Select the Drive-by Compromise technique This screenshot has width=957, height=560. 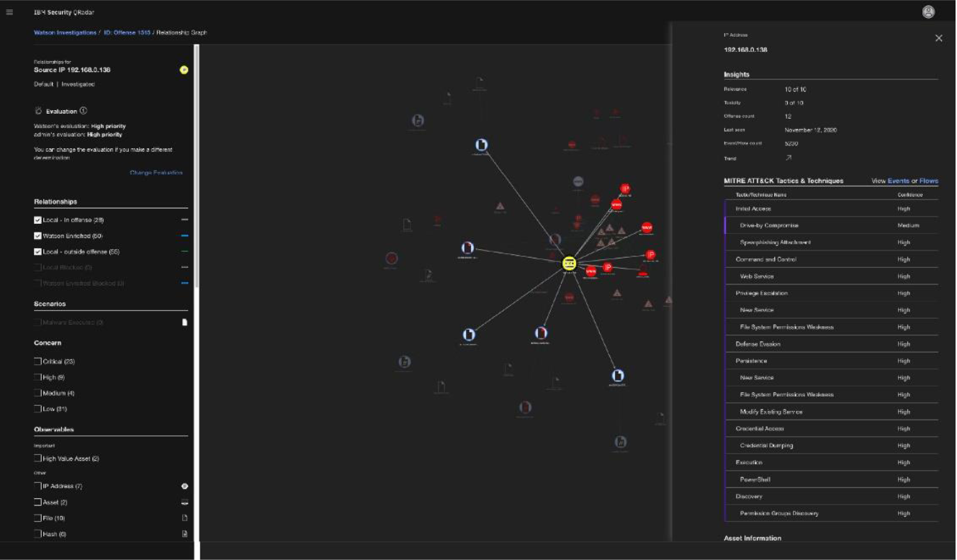point(831,226)
